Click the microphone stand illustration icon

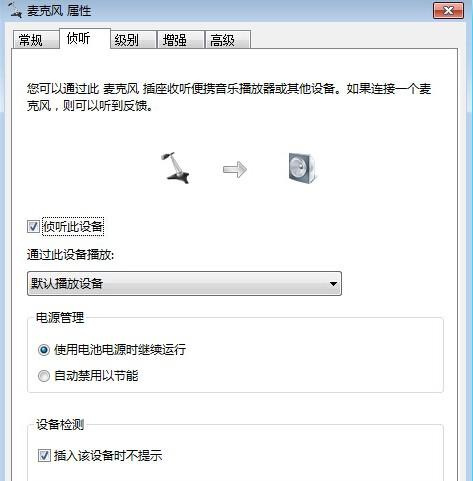(175, 168)
